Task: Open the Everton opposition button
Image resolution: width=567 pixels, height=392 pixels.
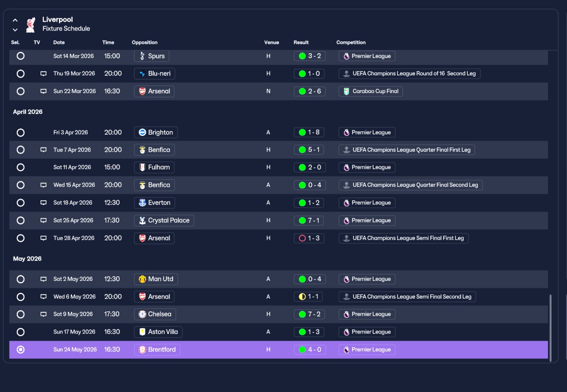Action: point(155,203)
